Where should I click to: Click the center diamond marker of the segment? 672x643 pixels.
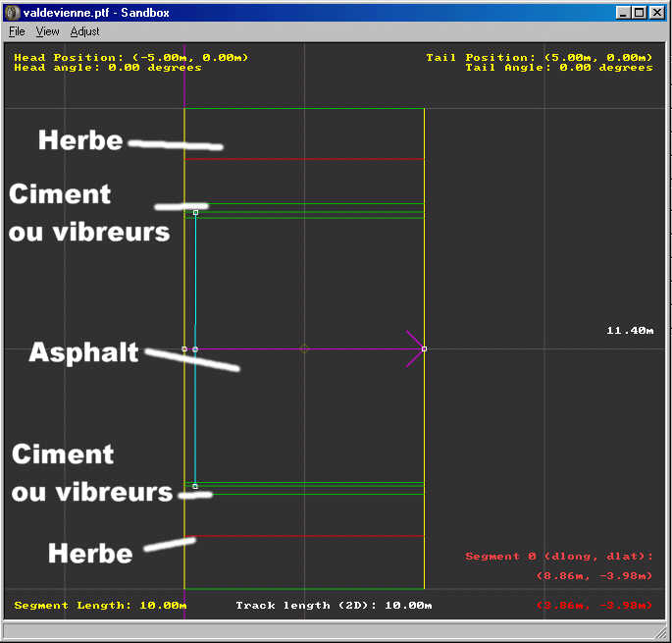pos(304,348)
